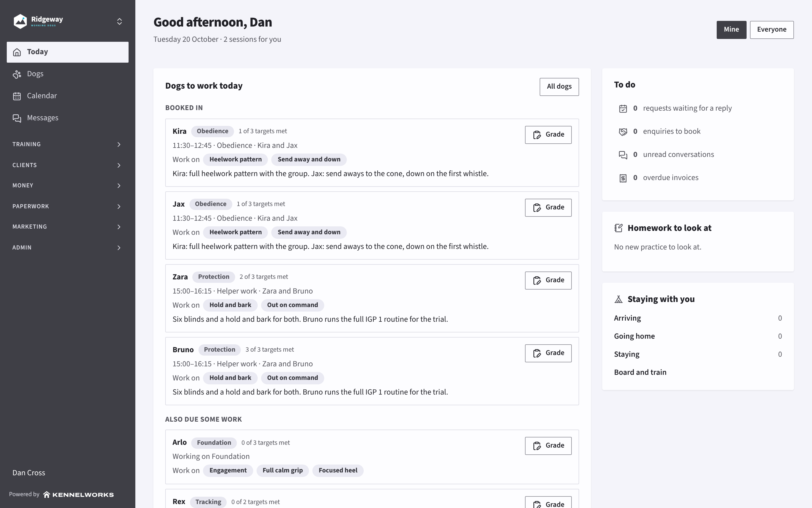Open Dan Cross user profile
The height and width of the screenshot is (508, 812).
(28, 473)
